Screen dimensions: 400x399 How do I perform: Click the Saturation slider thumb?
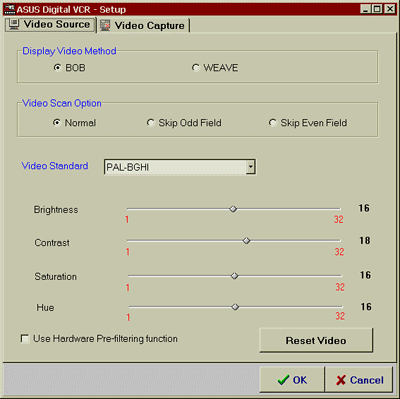pyautogui.click(x=234, y=276)
